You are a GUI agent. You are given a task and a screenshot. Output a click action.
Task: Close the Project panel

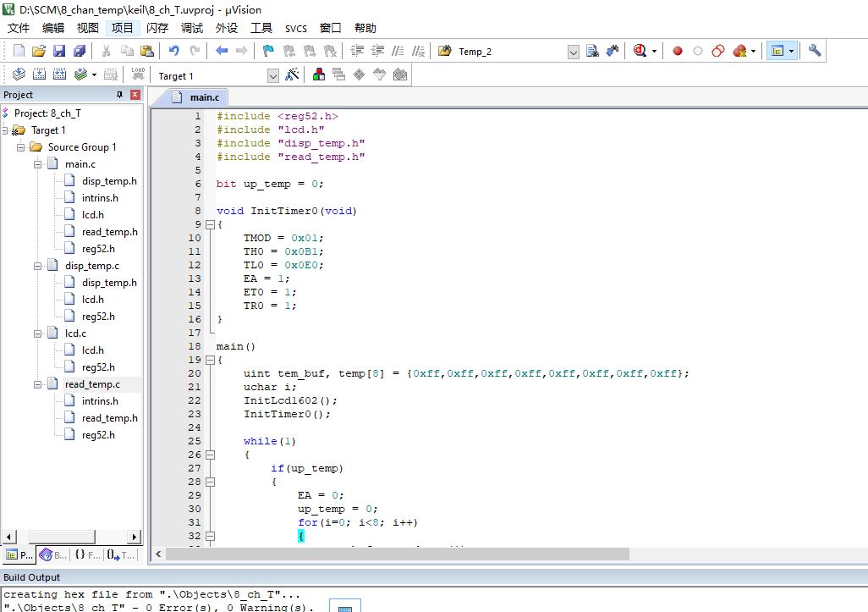(x=135, y=95)
